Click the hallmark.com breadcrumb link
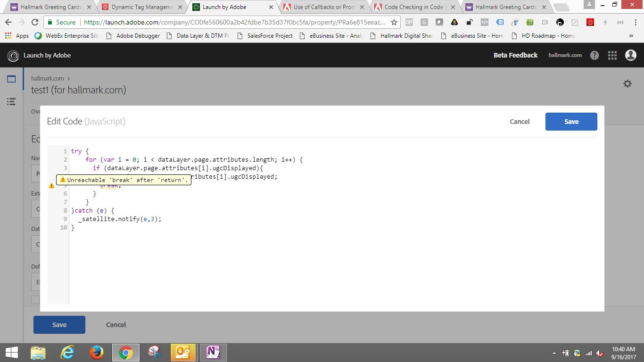Viewport: 644px width, 362px height. point(48,78)
